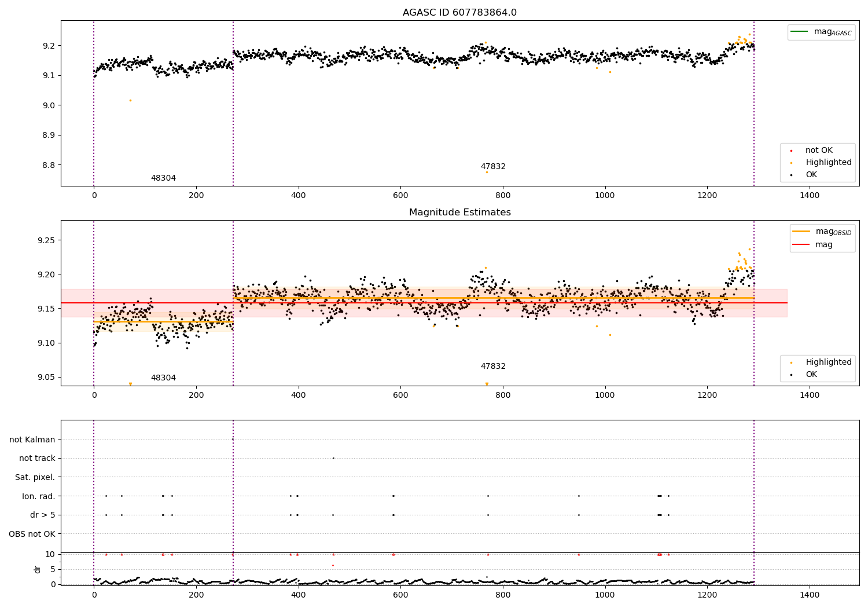This screenshot has height=608, width=868.
Task: Click the orange outlier point near 9.0 in top plot
Action: click(x=130, y=100)
